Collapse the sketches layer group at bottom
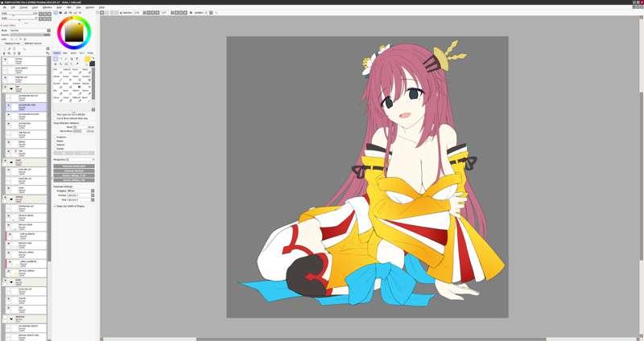Image resolution: width=644 pixels, height=341 pixels. 11,318
